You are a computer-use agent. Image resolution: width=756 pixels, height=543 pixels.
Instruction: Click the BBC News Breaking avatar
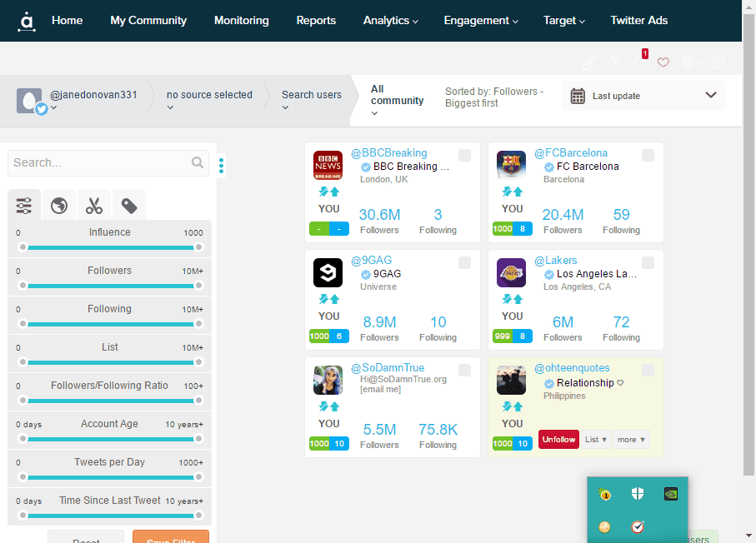pos(328,165)
